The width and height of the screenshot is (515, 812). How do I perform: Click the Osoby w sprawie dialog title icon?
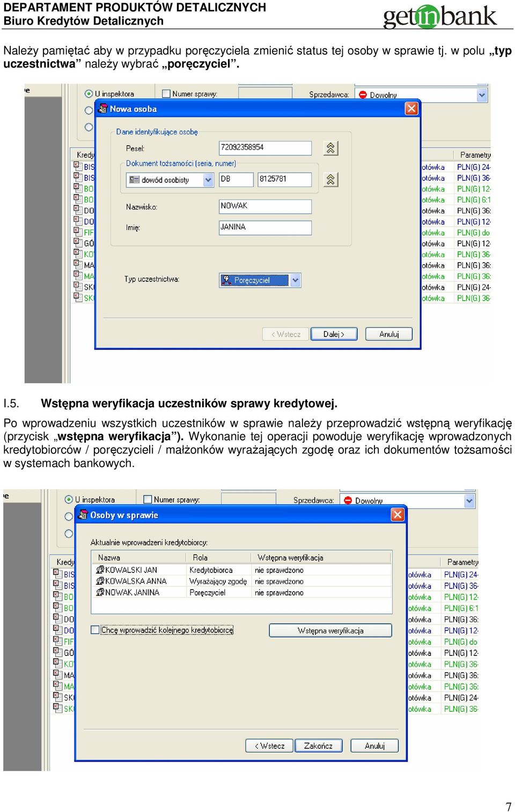[x=83, y=515]
